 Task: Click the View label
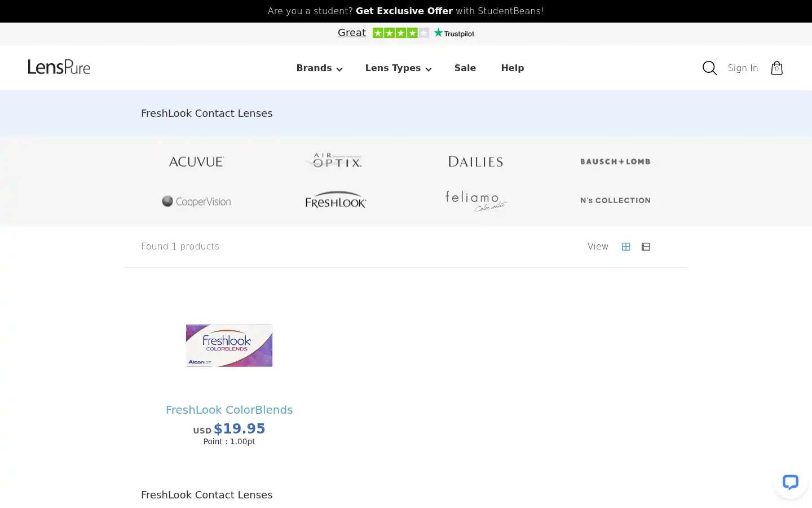(598, 246)
